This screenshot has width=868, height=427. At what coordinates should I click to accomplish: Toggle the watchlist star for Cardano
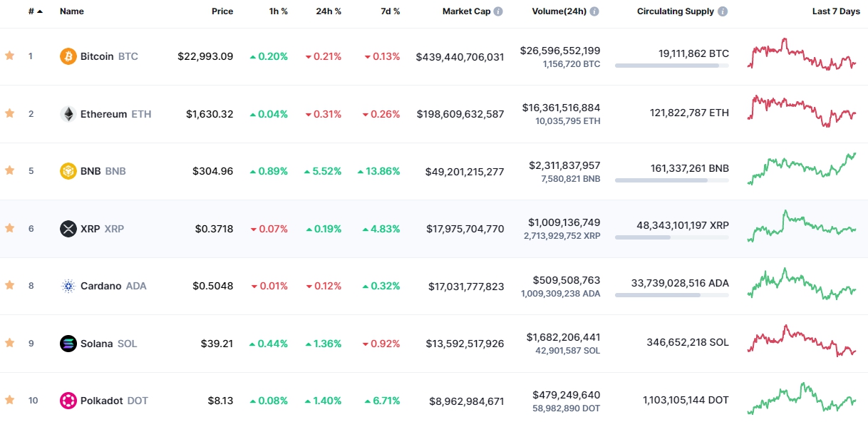click(9, 285)
